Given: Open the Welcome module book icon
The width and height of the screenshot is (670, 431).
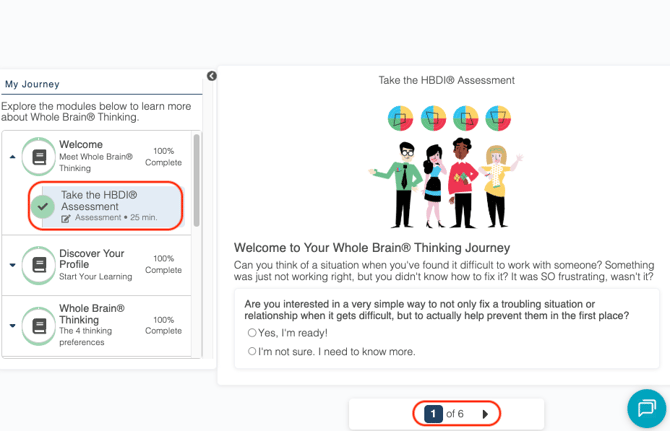Looking at the screenshot, I should pos(39,157).
